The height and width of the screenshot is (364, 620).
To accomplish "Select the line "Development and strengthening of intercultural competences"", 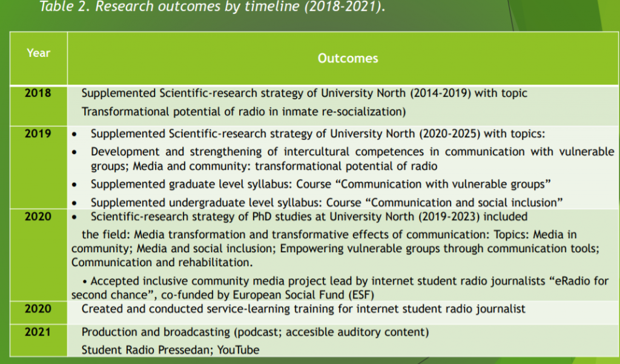I will pyautogui.click(x=352, y=152).
